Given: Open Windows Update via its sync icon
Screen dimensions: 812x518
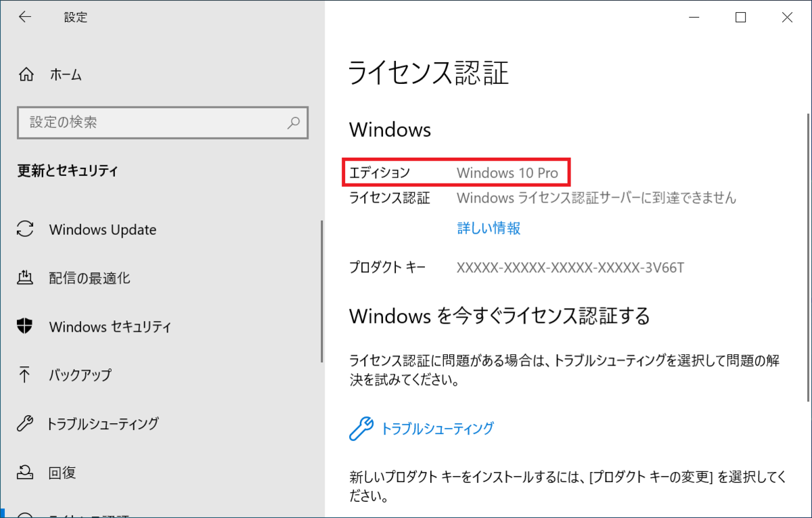Looking at the screenshot, I should (x=26, y=229).
